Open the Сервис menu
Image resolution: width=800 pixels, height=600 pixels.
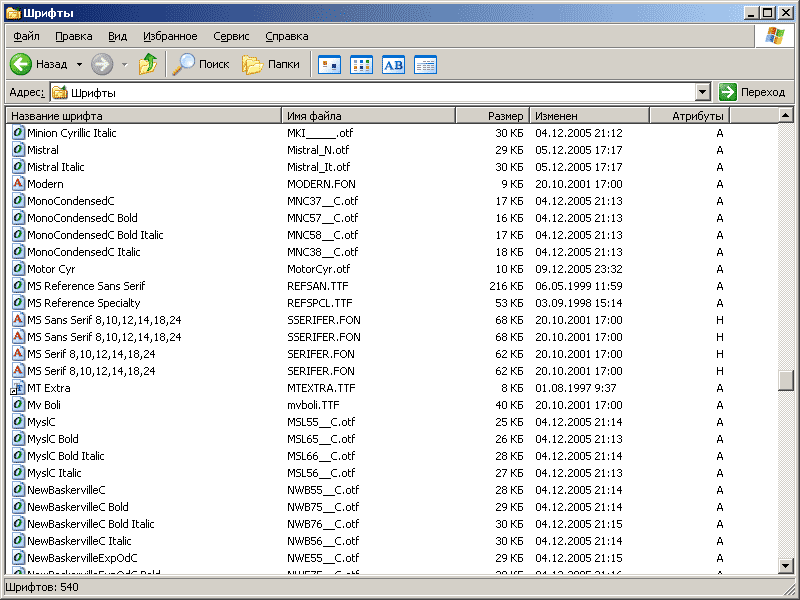point(231,36)
